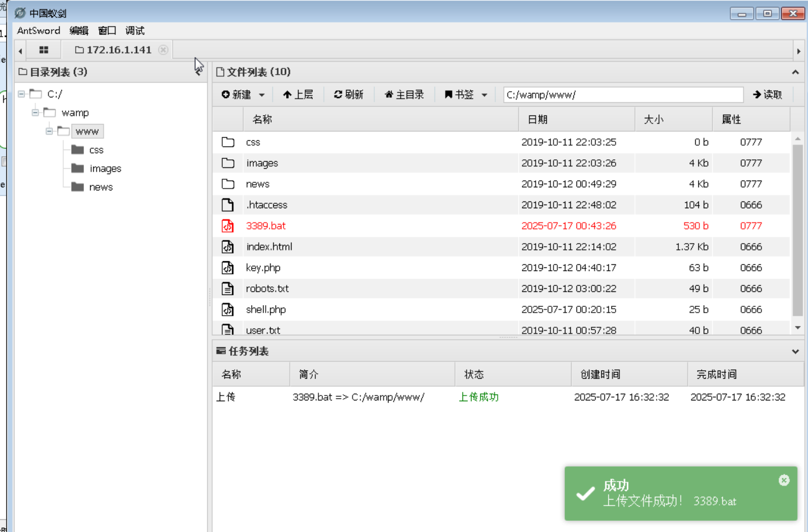The image size is (808, 532).
Task: Collapse the C:/ root tree node
Action: tap(21, 94)
